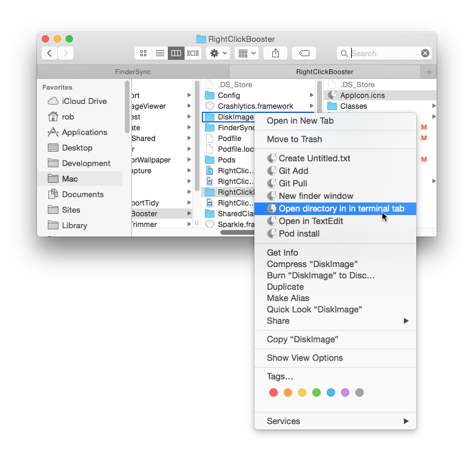The image size is (476, 454).
Task: Choose Duplicate from context menu
Action: tap(335, 287)
